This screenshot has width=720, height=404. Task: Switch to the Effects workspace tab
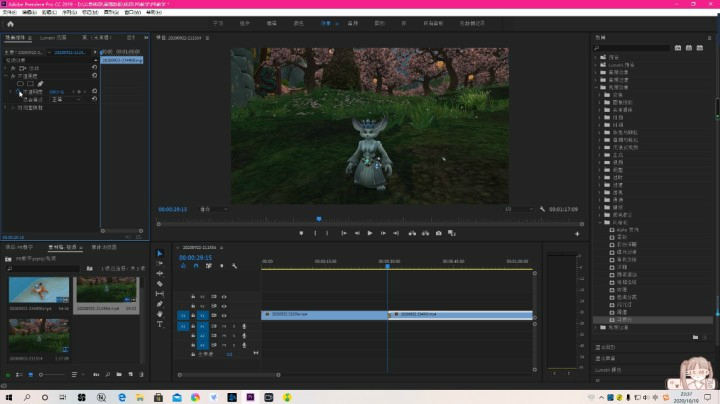click(x=326, y=23)
